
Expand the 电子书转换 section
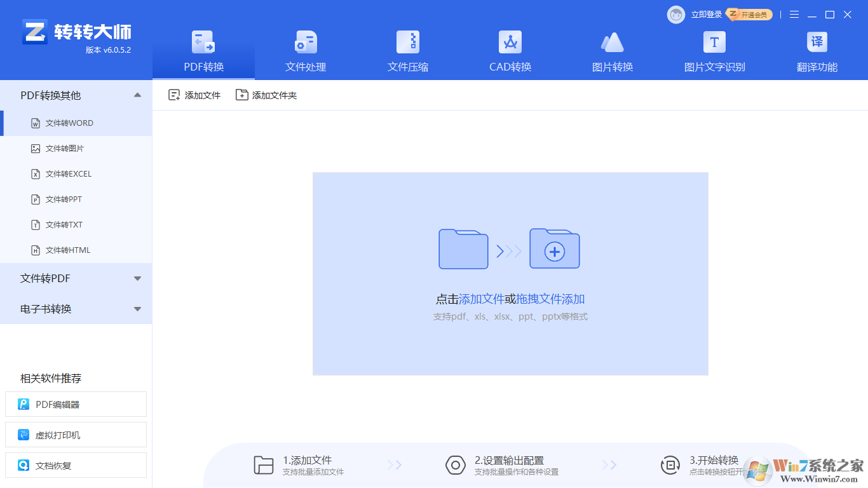76,309
